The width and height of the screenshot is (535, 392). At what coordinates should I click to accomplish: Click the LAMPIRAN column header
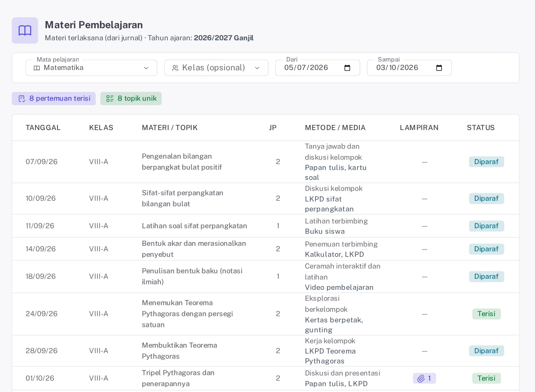pos(419,127)
